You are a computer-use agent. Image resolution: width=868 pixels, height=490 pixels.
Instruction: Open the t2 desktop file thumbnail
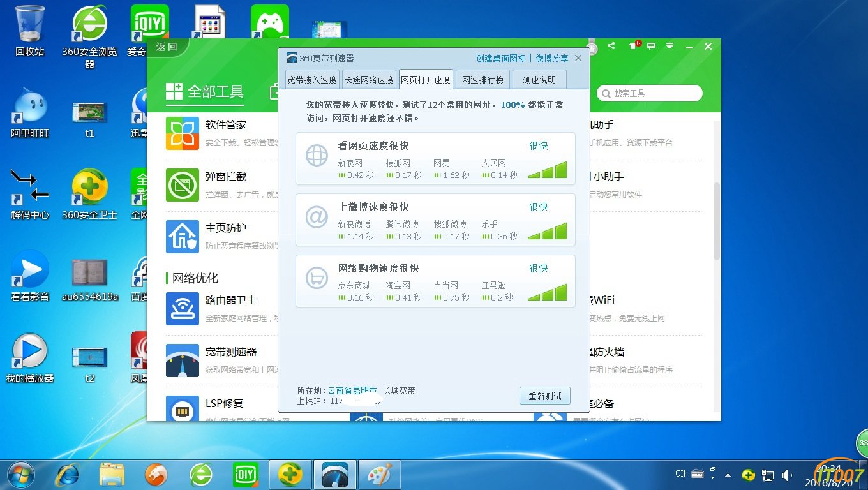coord(89,364)
